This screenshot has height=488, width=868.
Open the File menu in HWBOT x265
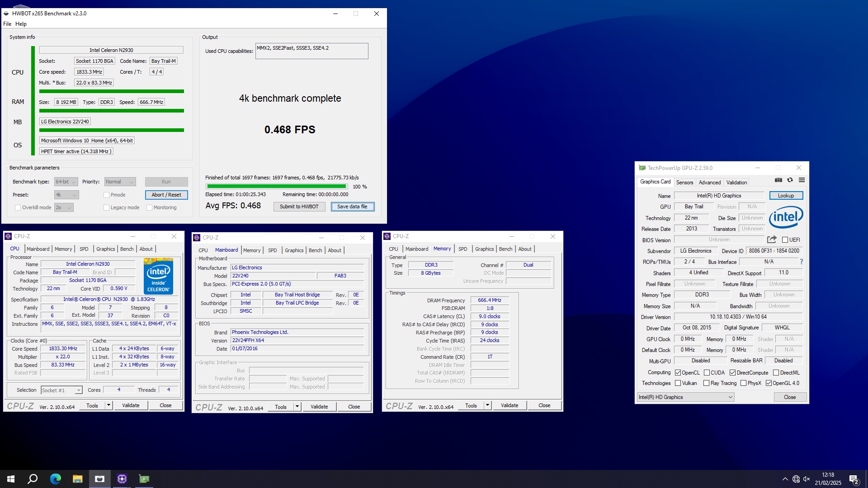coord(7,24)
